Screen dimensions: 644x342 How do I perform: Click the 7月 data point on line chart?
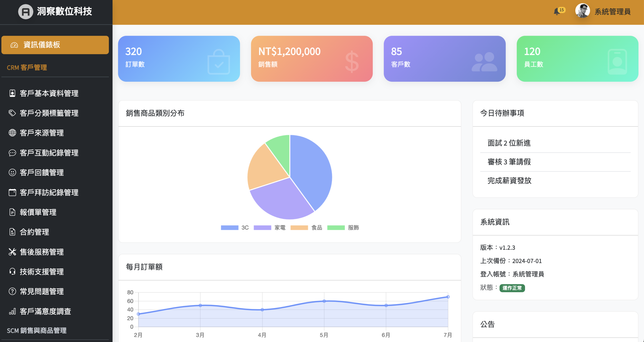[448, 297]
